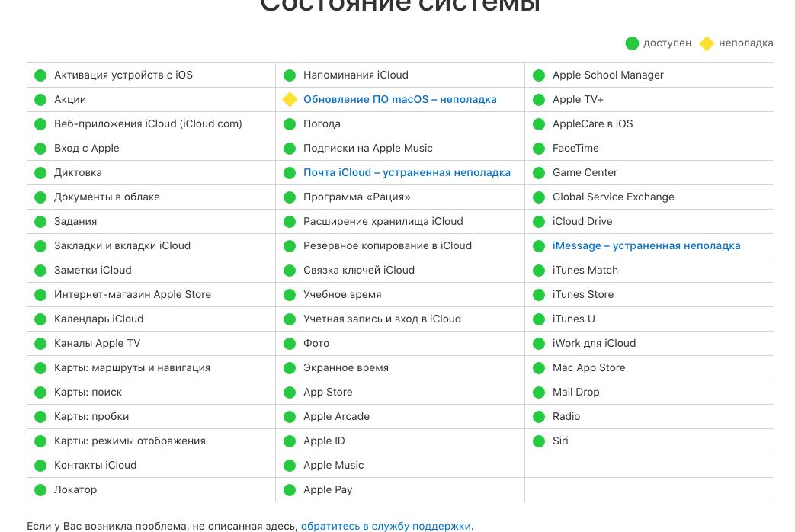Select the Apple Arcade text
This screenshot has width=795, height=532.
337,416
